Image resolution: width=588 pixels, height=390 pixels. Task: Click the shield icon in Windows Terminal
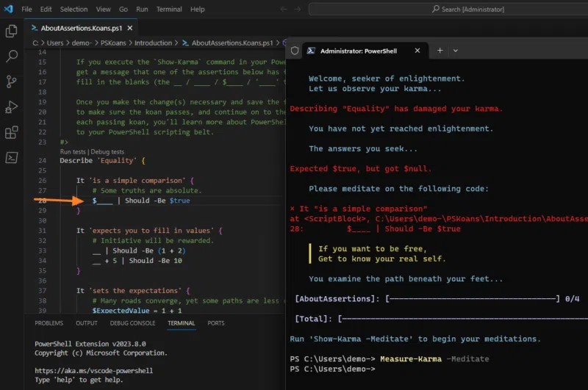click(x=295, y=51)
